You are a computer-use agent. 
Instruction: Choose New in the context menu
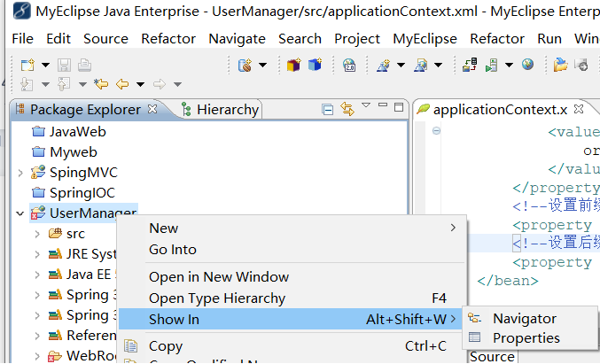pyautogui.click(x=292, y=228)
